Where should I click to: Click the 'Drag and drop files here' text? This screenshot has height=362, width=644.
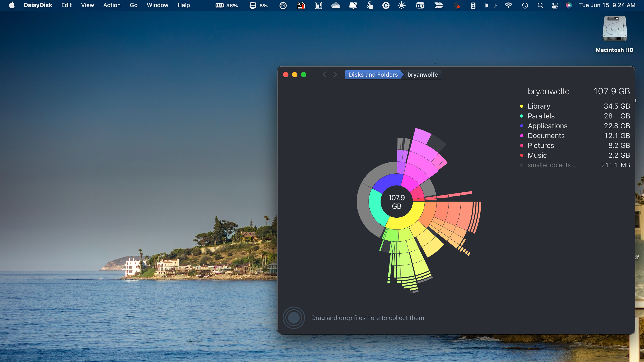coord(367,318)
